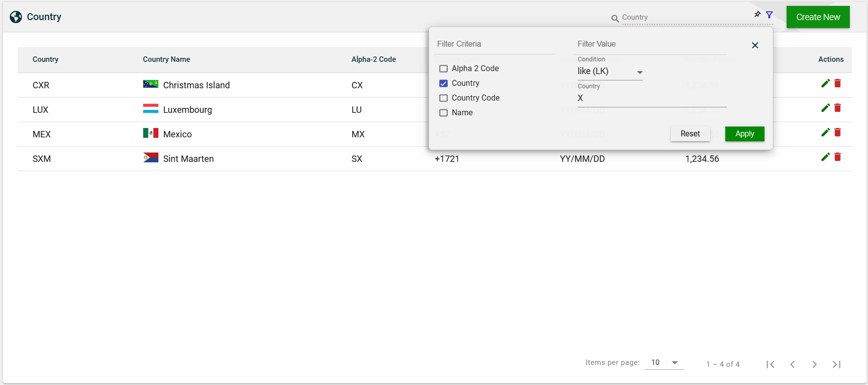Click the Create New button
868x385 pixels.
(x=817, y=17)
